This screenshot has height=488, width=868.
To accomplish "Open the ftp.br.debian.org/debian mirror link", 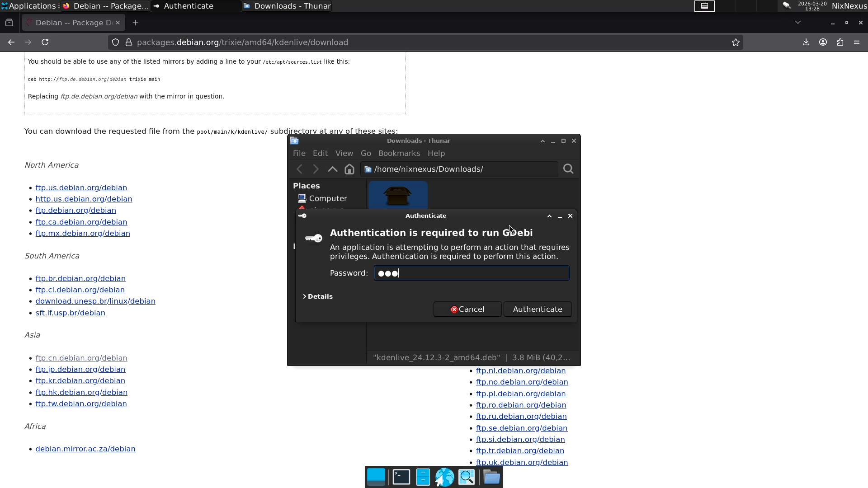I will point(80,278).
